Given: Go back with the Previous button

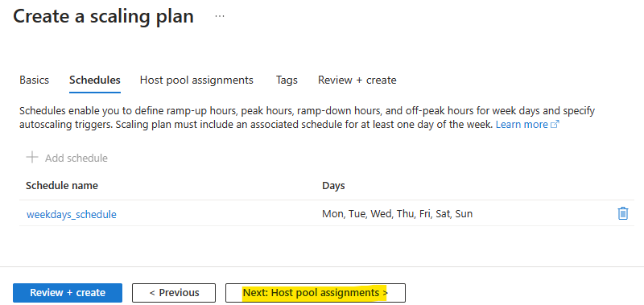Looking at the screenshot, I should click(x=174, y=293).
